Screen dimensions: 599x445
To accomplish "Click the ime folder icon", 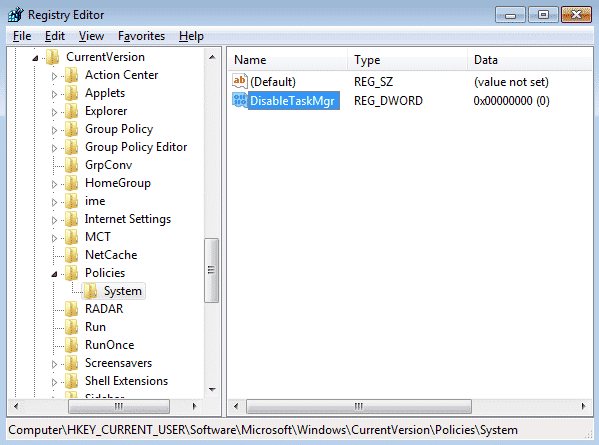I will 71,201.
